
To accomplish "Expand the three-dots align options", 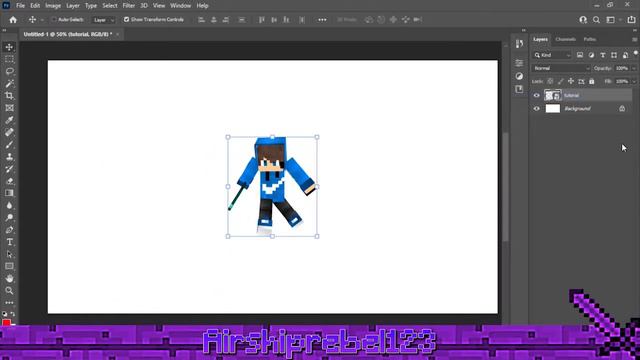I will point(322,20).
